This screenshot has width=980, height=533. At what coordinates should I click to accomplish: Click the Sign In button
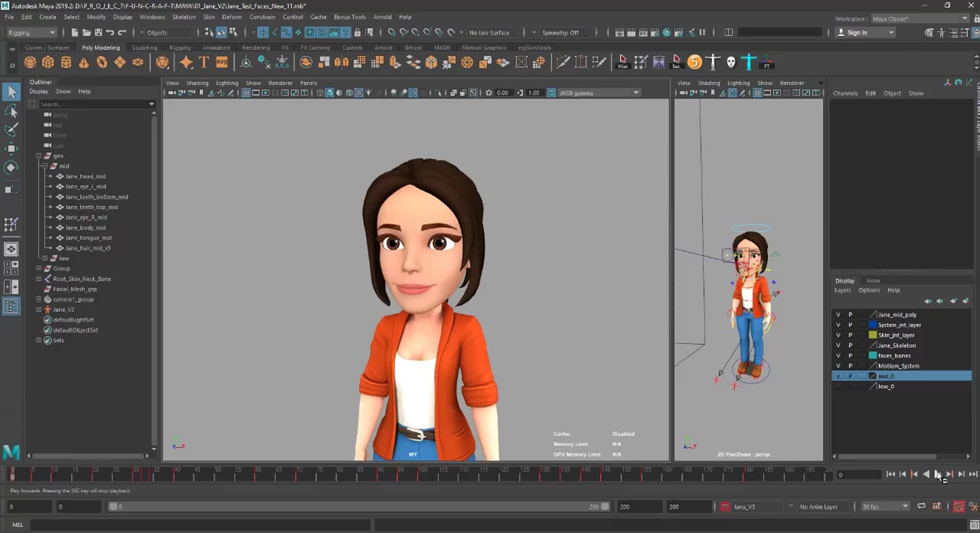tap(857, 32)
